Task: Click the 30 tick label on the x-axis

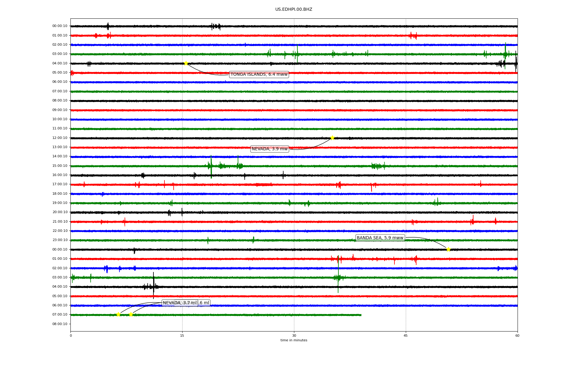Action: click(294, 335)
